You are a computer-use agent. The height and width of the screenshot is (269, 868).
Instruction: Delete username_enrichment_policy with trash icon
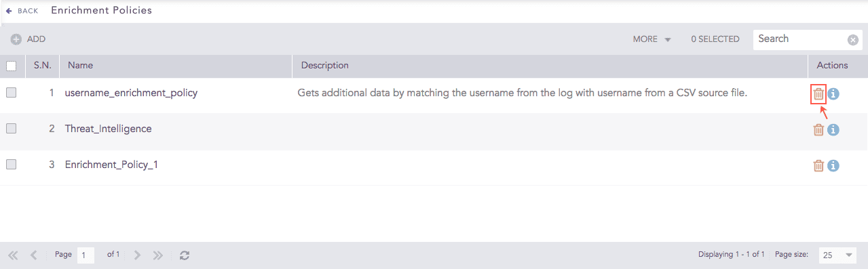818,94
